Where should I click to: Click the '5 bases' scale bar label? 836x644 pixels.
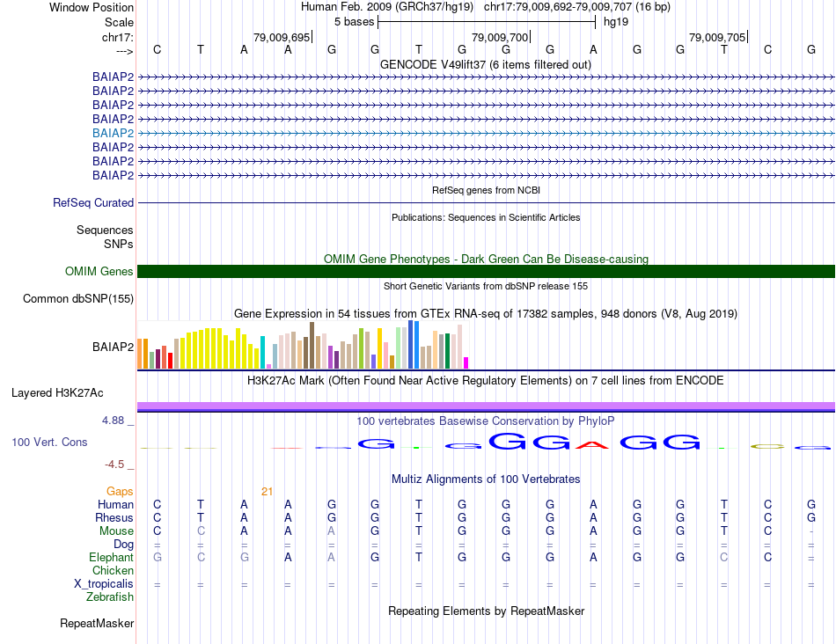355,22
